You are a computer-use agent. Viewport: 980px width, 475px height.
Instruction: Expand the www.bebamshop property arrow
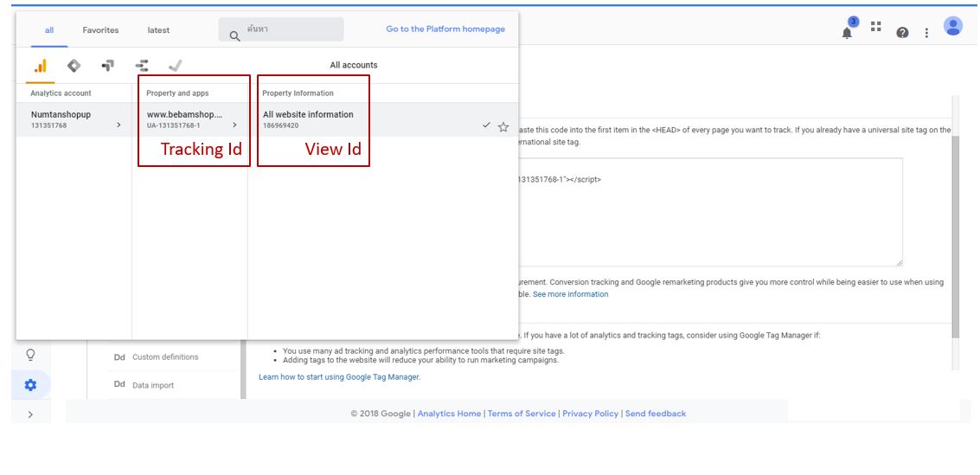234,125
